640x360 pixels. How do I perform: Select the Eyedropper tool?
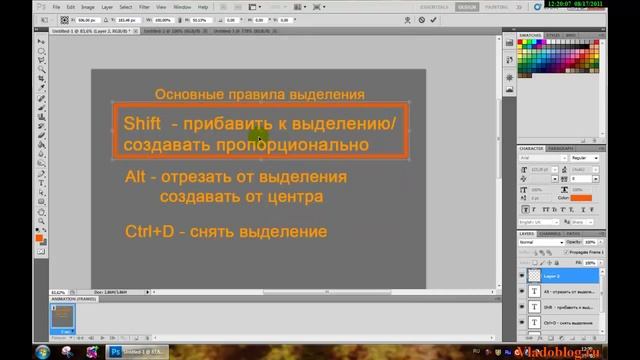tap(41, 87)
